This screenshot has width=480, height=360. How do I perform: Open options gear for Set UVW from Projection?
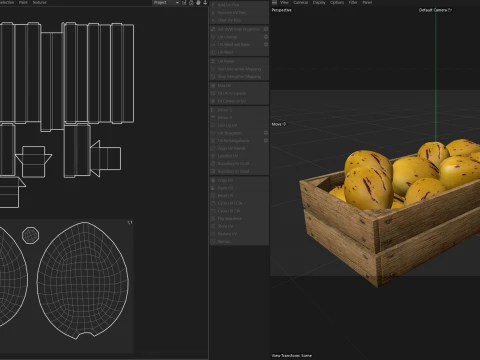pos(266,29)
